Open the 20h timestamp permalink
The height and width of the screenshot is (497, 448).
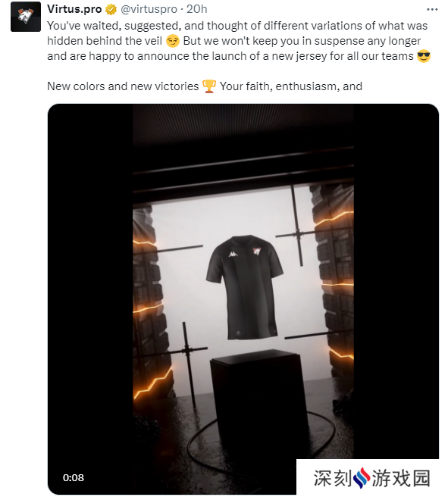tap(196, 9)
